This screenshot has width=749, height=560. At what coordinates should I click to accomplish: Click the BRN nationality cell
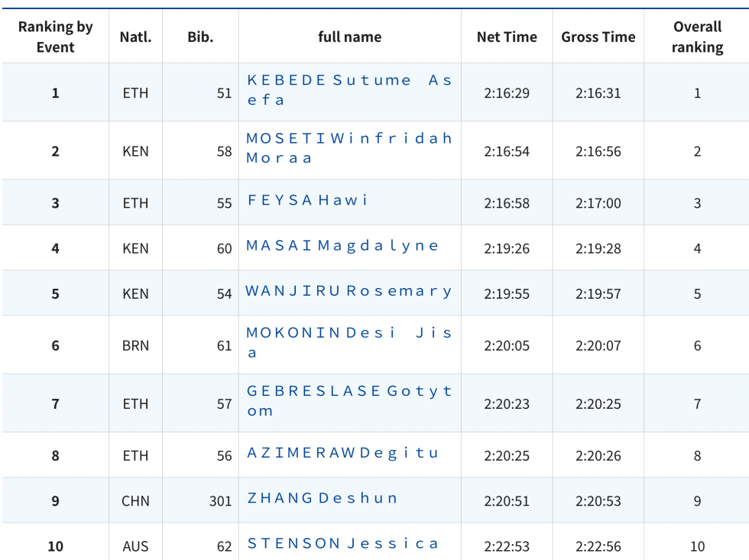click(x=135, y=345)
